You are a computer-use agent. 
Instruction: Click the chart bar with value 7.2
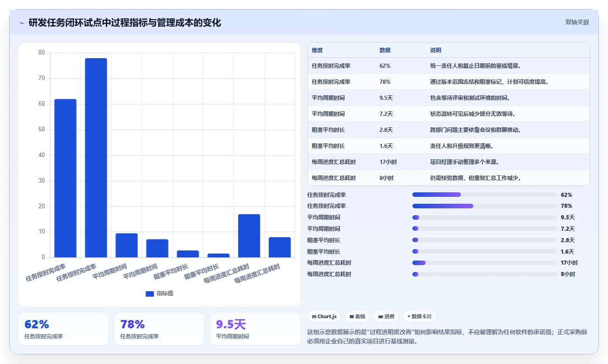click(x=157, y=248)
